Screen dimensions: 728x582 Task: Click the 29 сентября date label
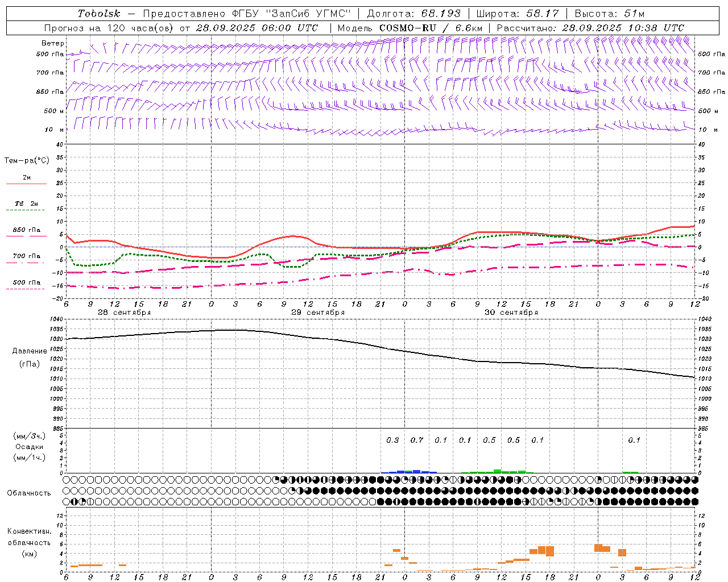point(318,313)
